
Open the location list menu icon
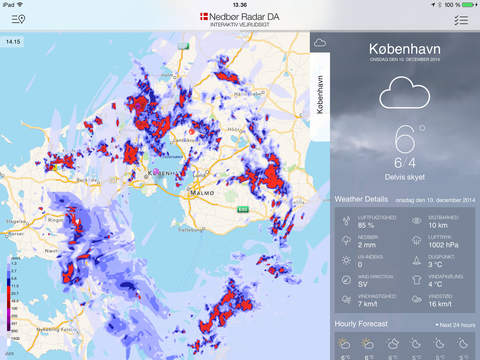18,19
